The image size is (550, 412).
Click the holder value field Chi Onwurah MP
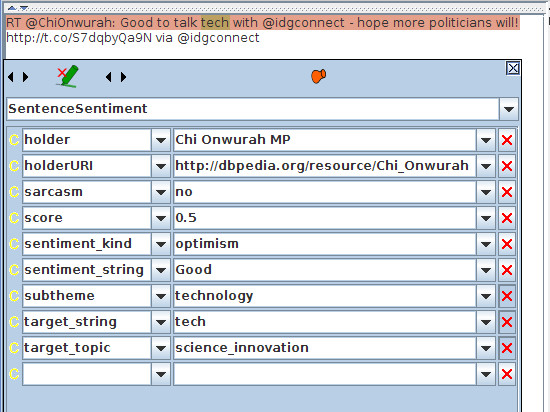click(x=325, y=140)
